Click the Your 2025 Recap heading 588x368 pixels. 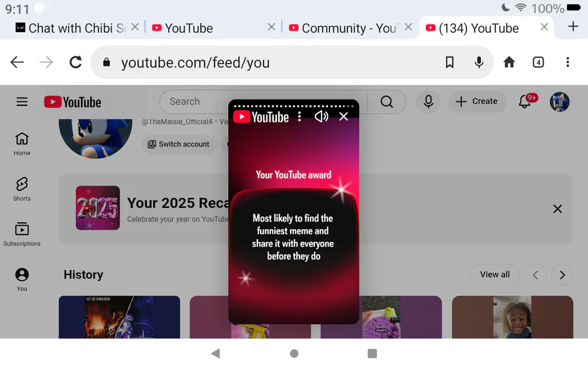point(178,203)
